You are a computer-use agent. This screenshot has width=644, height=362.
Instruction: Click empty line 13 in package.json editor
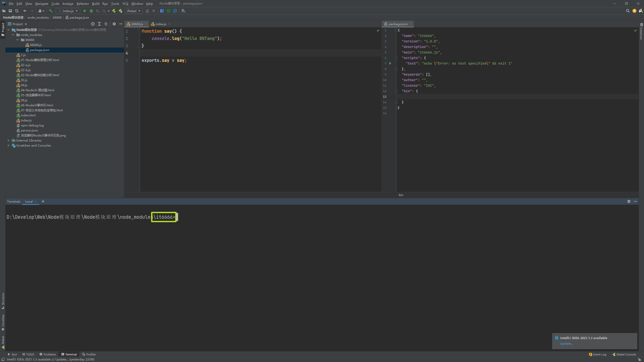[517, 97]
